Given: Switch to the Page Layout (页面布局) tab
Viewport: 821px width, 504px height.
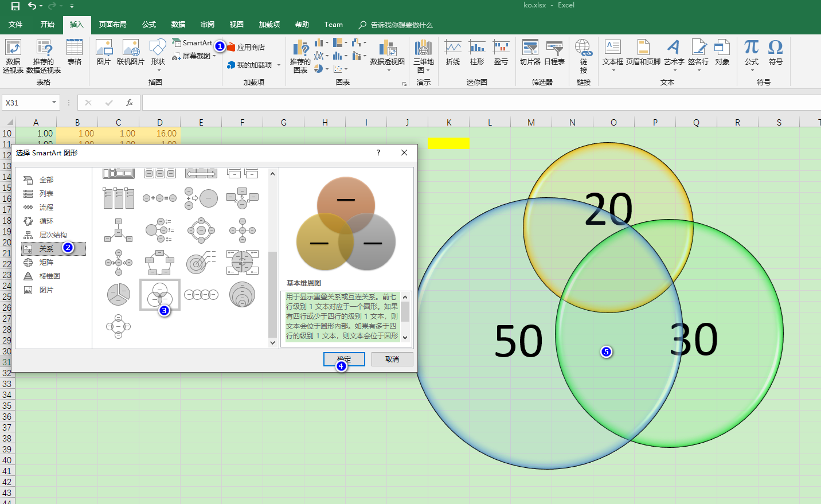Looking at the screenshot, I should [x=112, y=25].
